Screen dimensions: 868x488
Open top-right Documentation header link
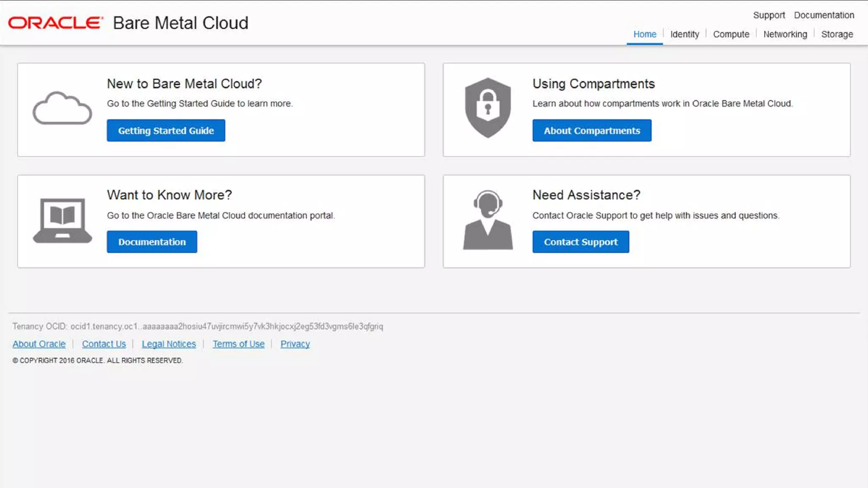coord(824,15)
